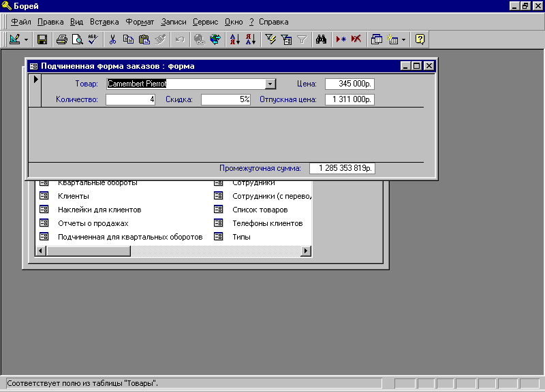Click the form window control icon in its title bar
The image size is (545, 392).
pos(33,66)
